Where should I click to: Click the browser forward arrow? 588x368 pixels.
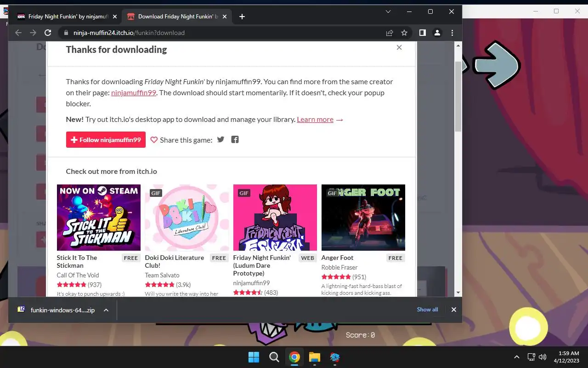(x=33, y=33)
